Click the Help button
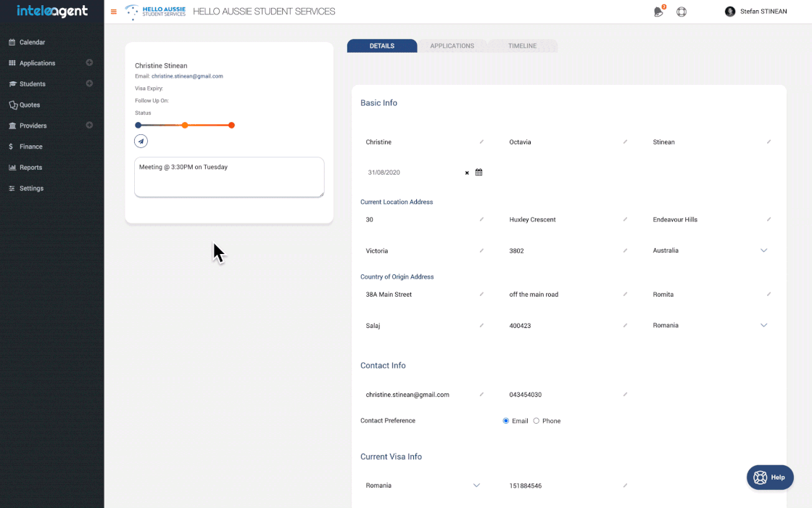Viewport: 812px width, 508px height. (770, 478)
